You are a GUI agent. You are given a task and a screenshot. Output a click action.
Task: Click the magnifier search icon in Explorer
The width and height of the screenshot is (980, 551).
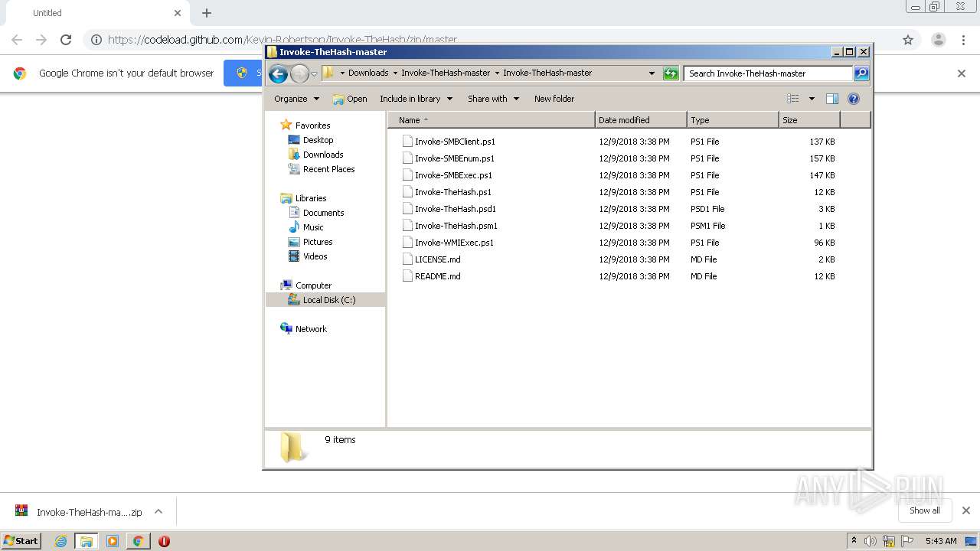tap(861, 73)
